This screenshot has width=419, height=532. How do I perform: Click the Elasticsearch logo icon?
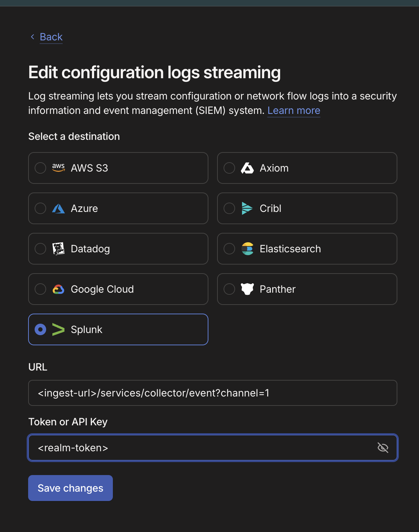pyautogui.click(x=247, y=249)
